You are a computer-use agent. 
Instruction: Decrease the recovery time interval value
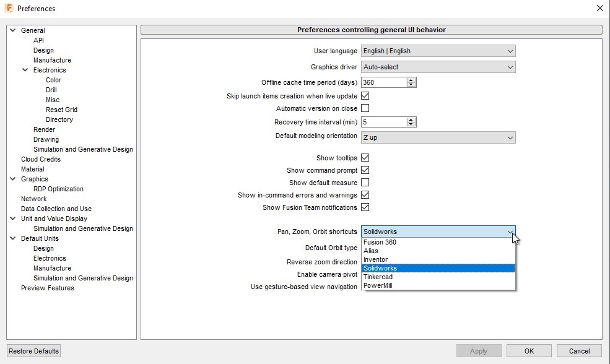[x=411, y=124]
